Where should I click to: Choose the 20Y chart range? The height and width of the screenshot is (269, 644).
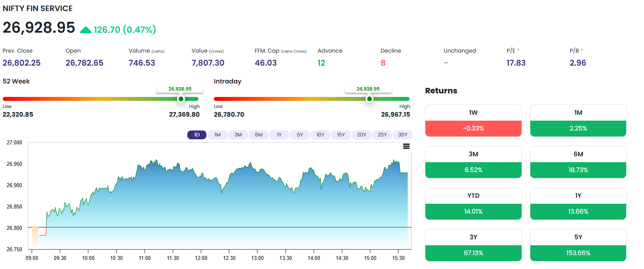tap(362, 135)
